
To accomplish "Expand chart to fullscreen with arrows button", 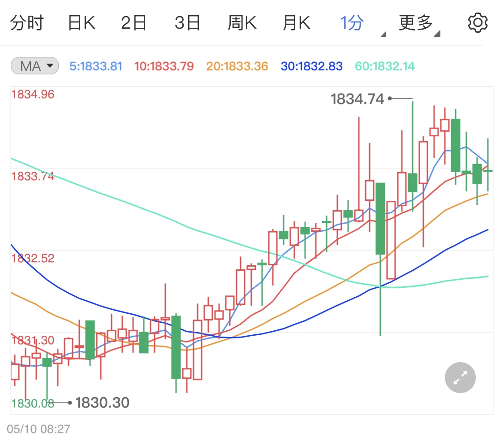I will 460,378.
